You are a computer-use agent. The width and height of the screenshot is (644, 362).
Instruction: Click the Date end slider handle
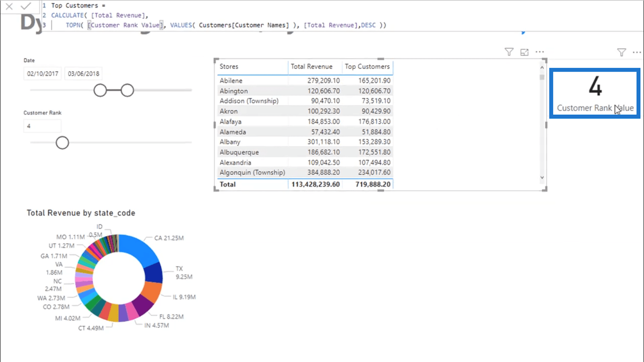[127, 90]
